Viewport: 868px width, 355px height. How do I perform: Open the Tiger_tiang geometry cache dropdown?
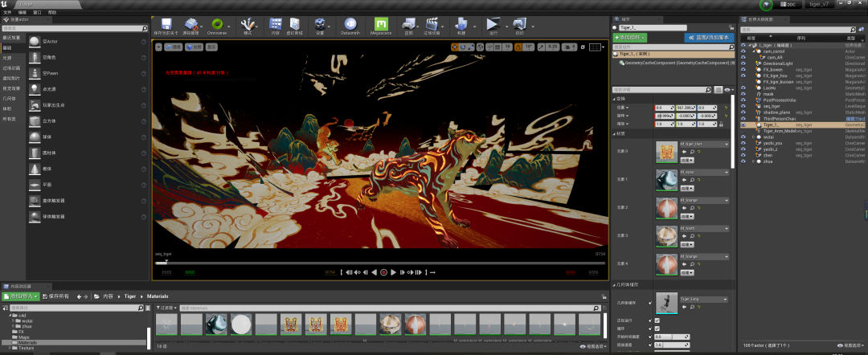pos(704,299)
